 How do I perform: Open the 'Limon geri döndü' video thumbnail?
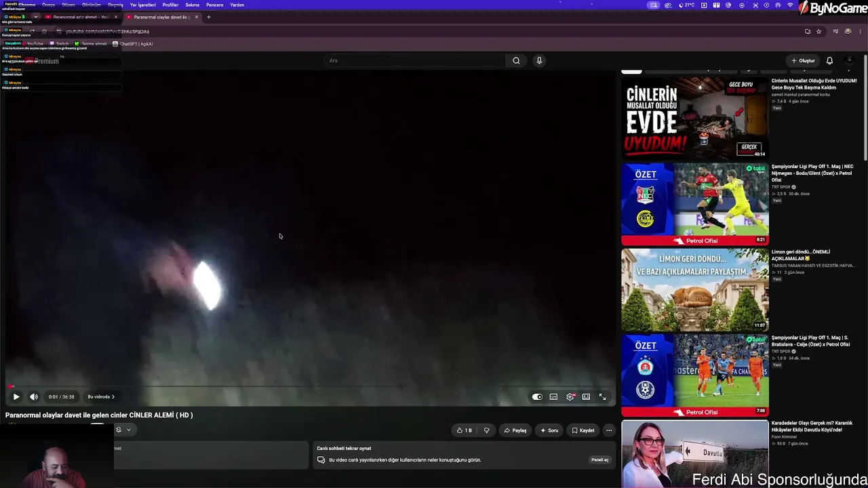pos(695,289)
